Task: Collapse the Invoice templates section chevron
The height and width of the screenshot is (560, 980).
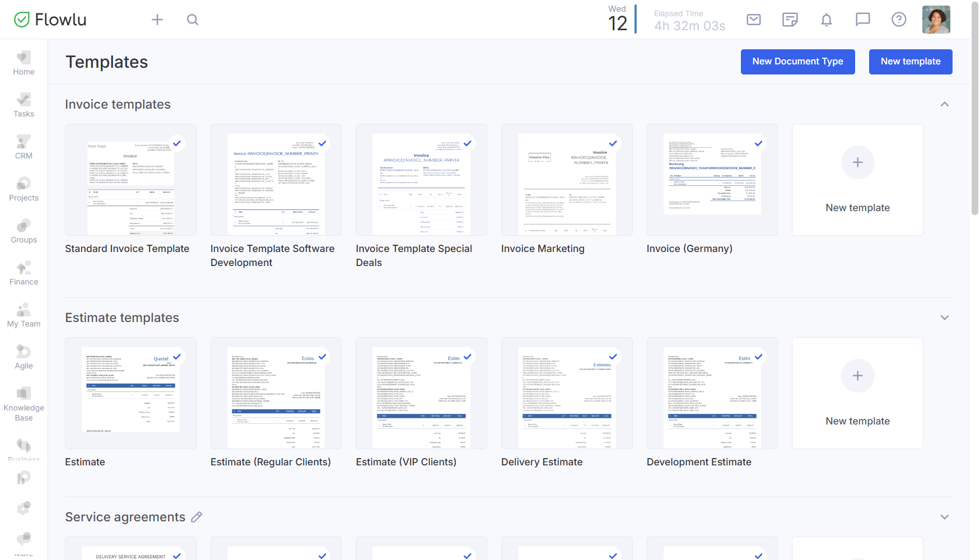Action: pos(945,104)
